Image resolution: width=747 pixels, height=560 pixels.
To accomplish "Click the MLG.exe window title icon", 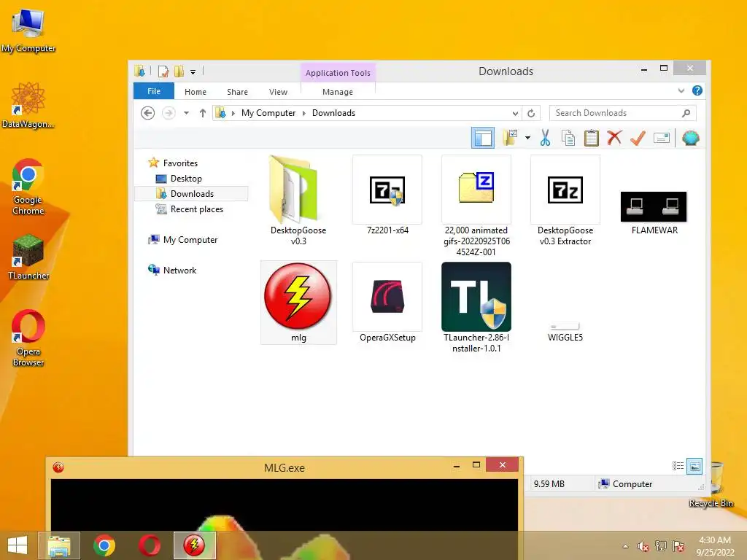I will pos(58,467).
